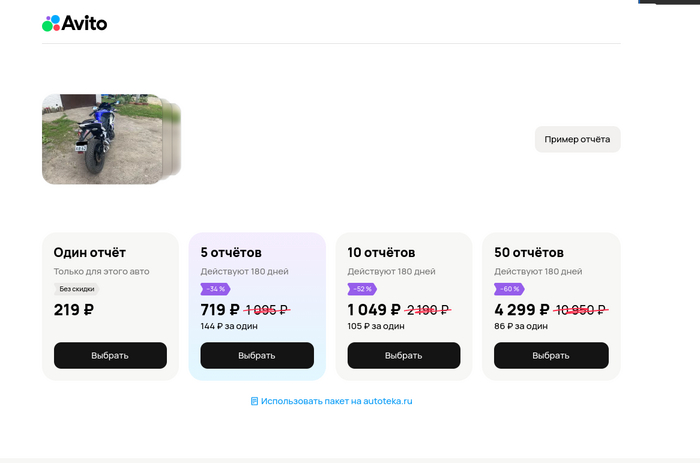Click the Avito colored dots logo icon
The width and height of the screenshot is (700, 463).
[51, 23]
